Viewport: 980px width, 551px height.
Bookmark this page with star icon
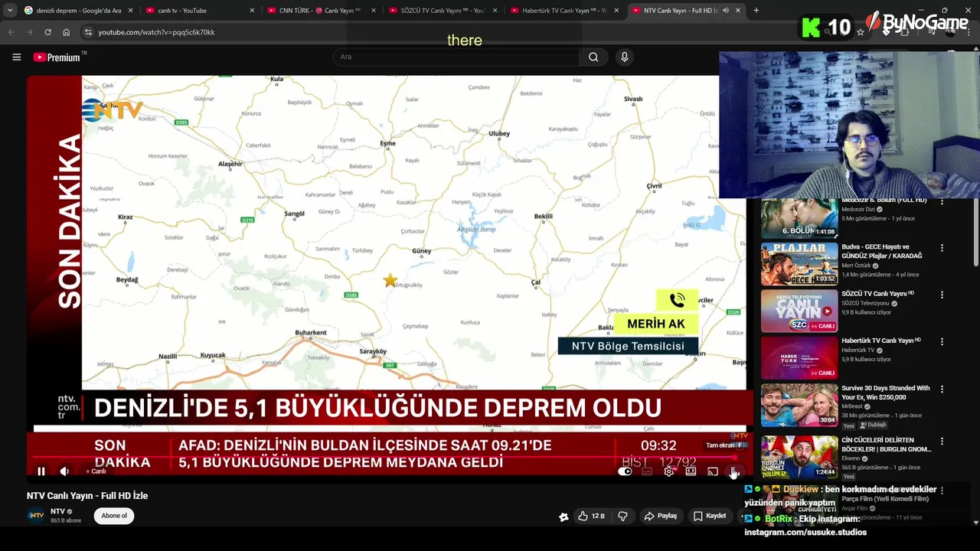(861, 32)
